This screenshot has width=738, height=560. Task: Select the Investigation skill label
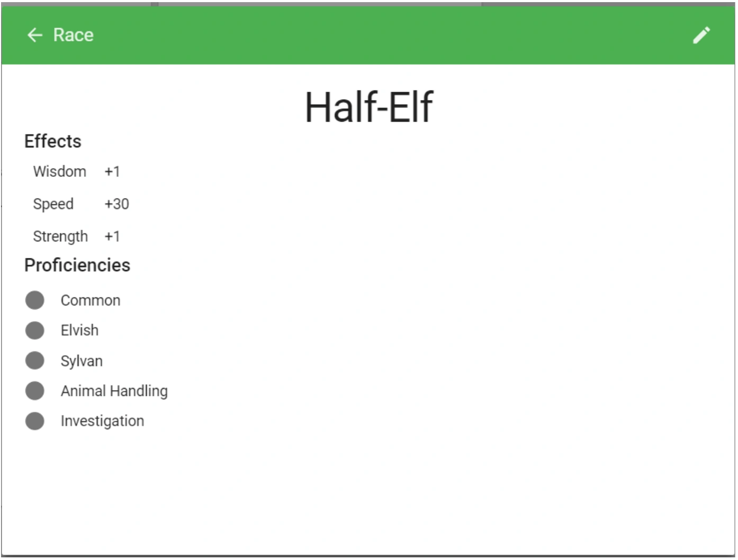pyautogui.click(x=103, y=422)
